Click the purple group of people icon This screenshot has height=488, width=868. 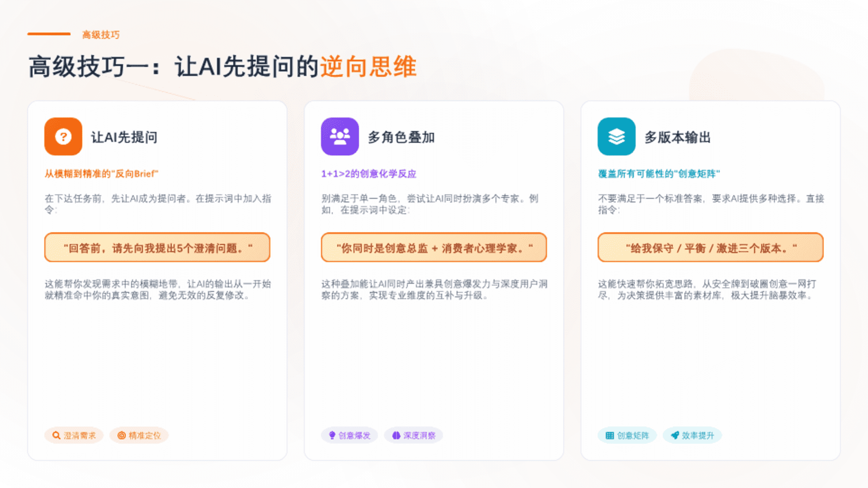tap(340, 136)
